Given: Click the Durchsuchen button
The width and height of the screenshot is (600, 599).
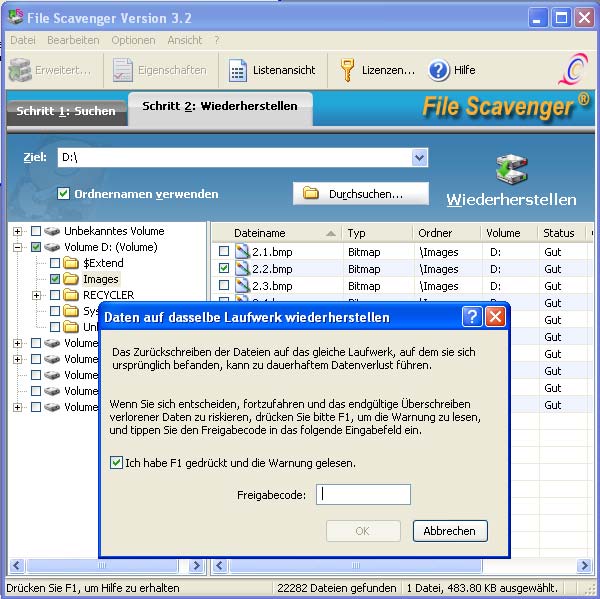Looking at the screenshot, I should pos(360,194).
